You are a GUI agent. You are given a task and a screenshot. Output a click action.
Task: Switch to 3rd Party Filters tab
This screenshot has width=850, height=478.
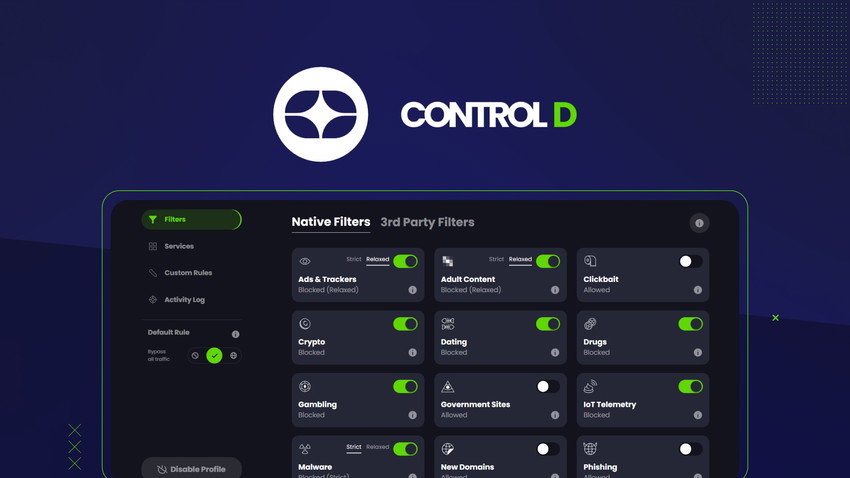[x=427, y=222]
